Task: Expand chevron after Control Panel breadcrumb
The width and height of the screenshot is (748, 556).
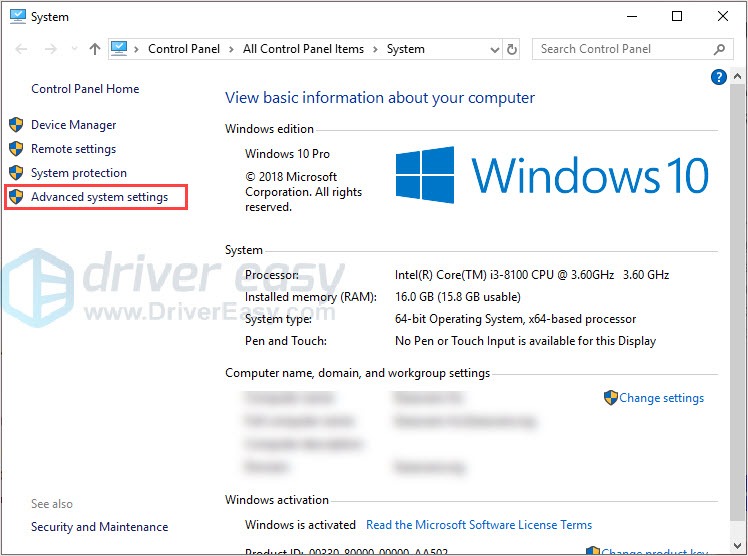Action: pos(231,49)
